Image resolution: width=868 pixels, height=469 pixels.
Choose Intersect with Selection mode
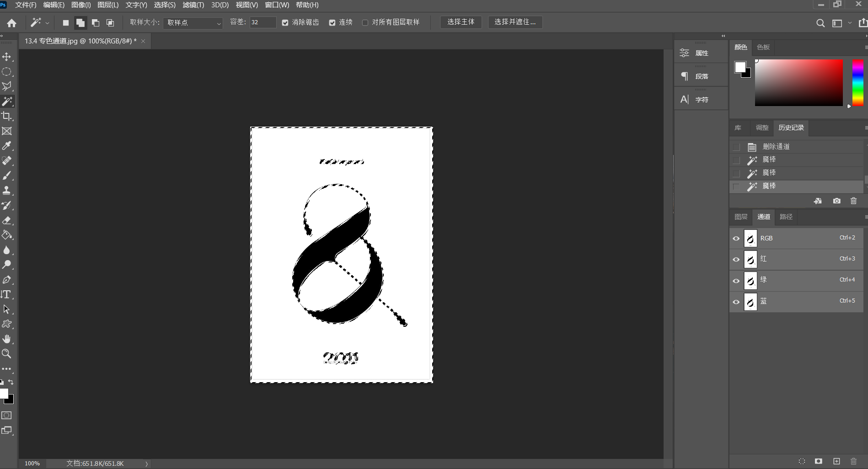pyautogui.click(x=110, y=23)
